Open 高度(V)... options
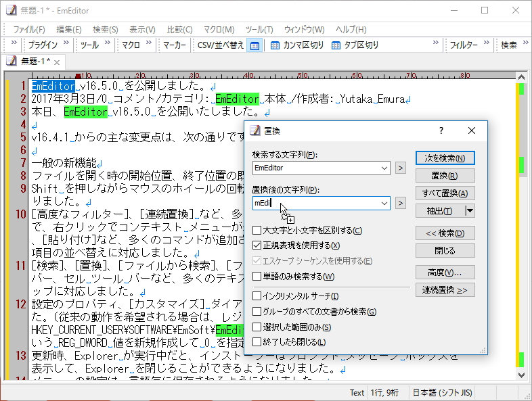 [445, 273]
